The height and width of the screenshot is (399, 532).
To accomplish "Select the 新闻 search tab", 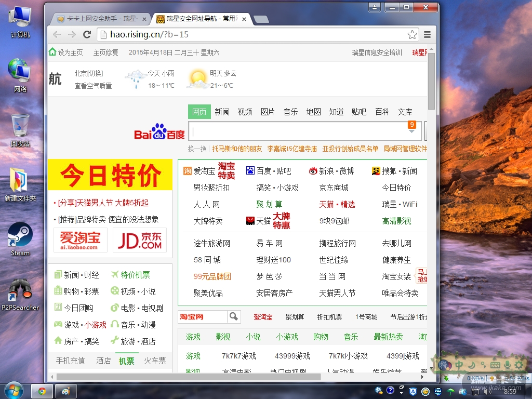I will click(222, 112).
